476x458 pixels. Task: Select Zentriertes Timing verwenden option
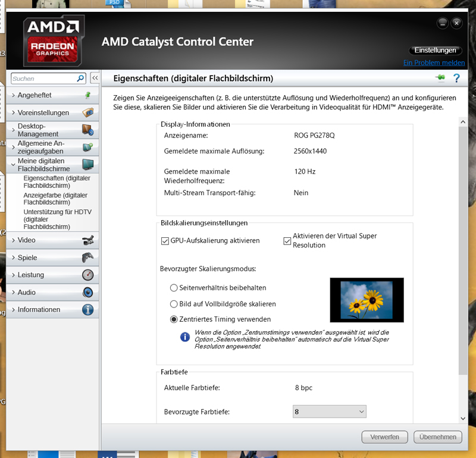[x=174, y=319]
